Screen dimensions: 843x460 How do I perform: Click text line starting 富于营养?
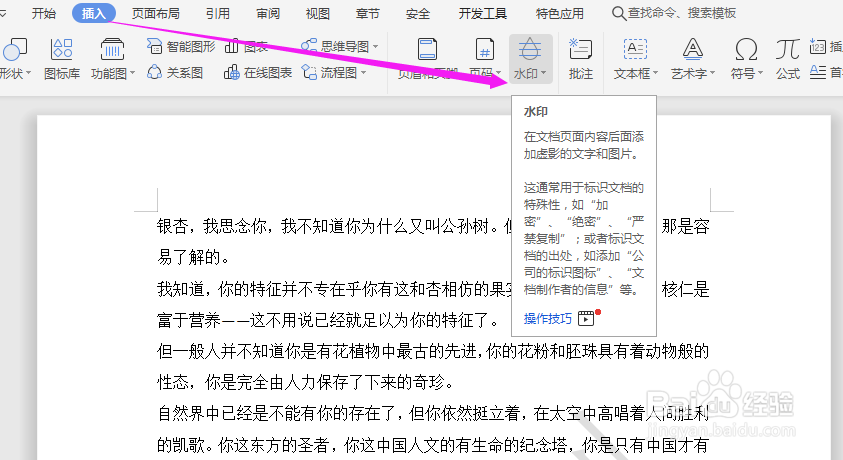328,320
